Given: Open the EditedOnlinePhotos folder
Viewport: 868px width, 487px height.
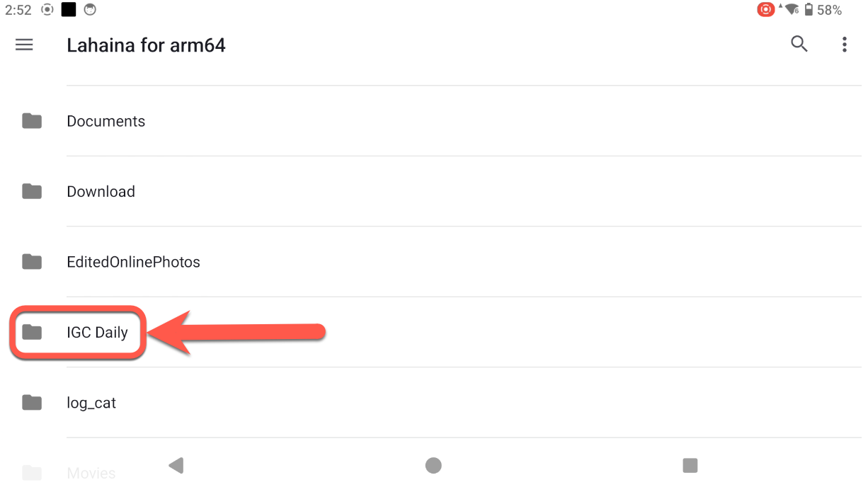Looking at the screenshot, I should tap(133, 262).
